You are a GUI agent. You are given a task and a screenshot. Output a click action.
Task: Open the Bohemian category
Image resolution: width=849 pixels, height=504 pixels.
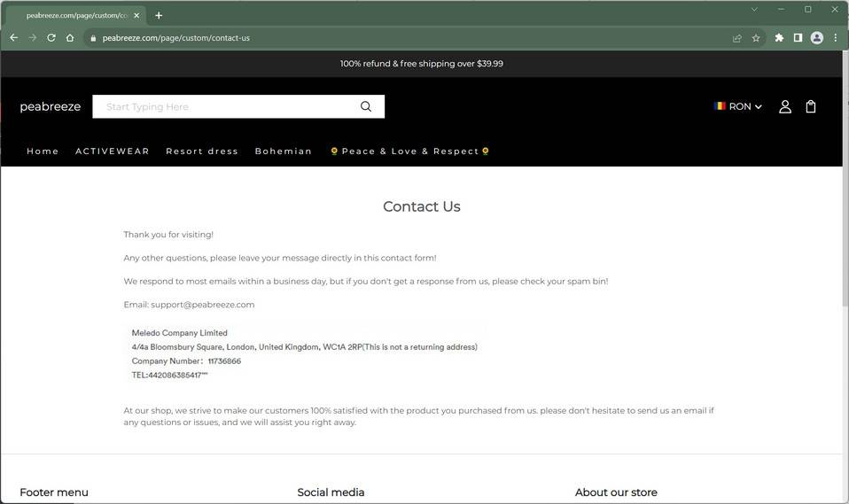pyautogui.click(x=284, y=151)
